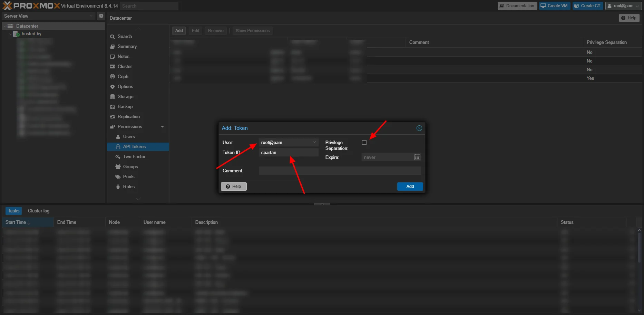This screenshot has height=315, width=644.
Task: Sort by the Start Time column
Action: [x=28, y=222]
